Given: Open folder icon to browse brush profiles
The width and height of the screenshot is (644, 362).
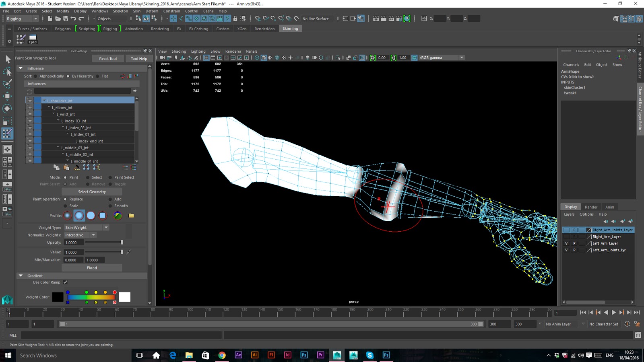Looking at the screenshot, I should click(x=131, y=216).
